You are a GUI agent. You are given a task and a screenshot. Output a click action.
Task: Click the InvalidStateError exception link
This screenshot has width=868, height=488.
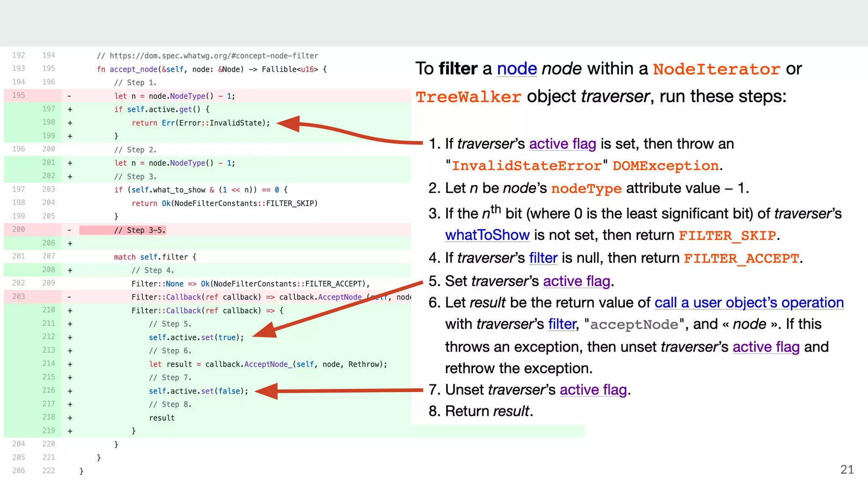[527, 166]
